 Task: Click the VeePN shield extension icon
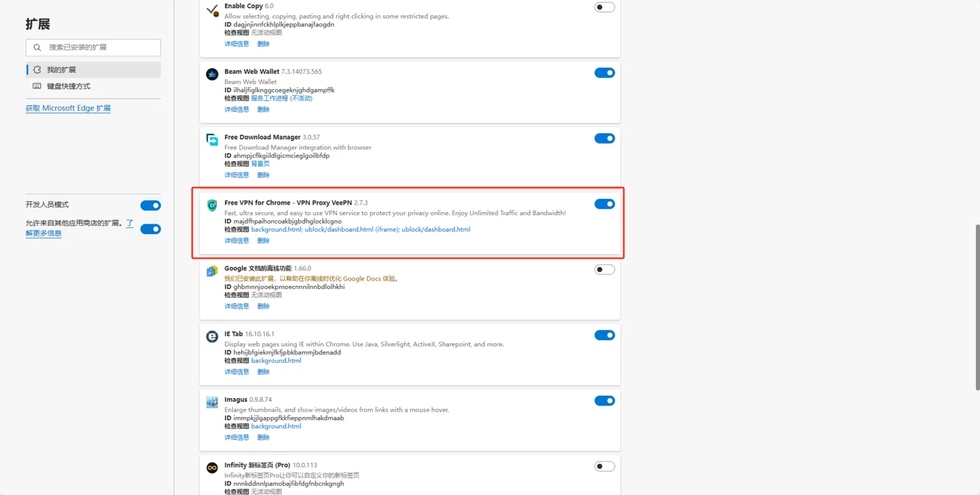(213, 205)
